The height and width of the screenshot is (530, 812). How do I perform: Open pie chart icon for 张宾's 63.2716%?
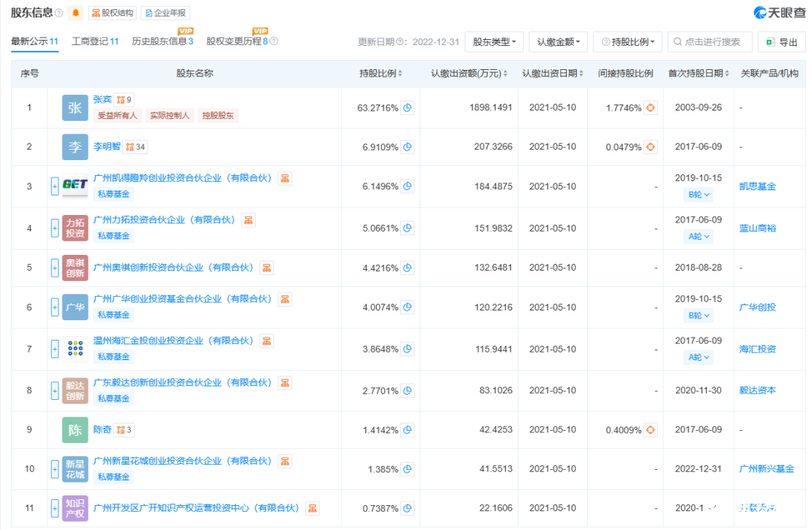click(x=408, y=108)
